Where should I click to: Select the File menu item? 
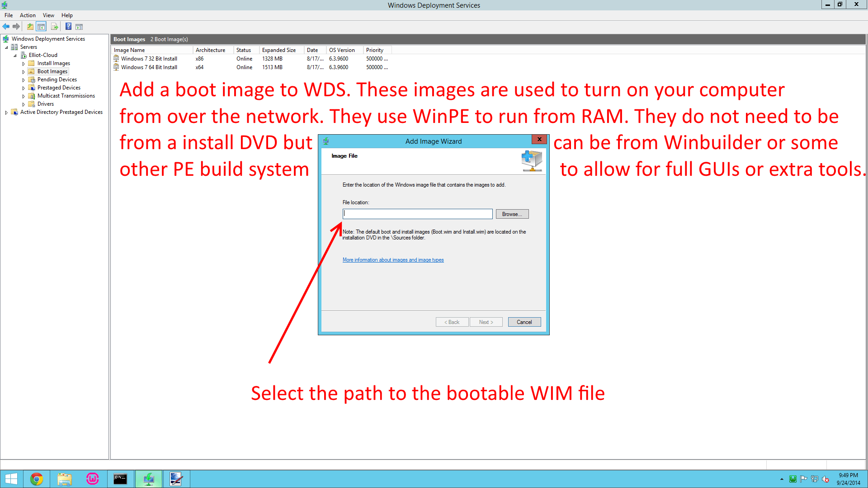click(8, 15)
